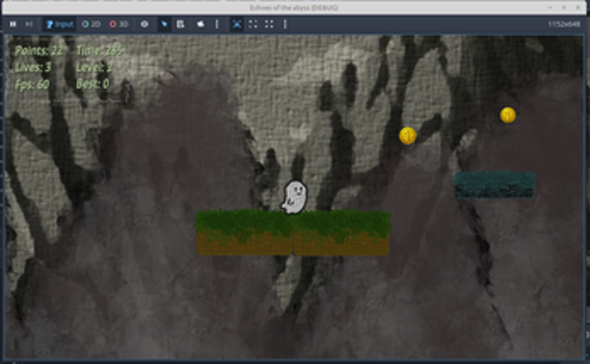
Task: Pause the running game with Suspend button
Action: 13,25
